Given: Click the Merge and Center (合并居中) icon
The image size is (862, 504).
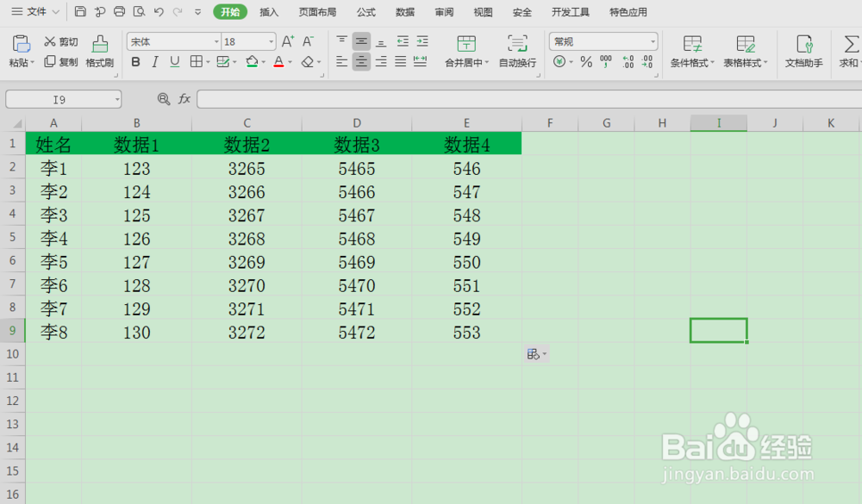Looking at the screenshot, I should 466,44.
